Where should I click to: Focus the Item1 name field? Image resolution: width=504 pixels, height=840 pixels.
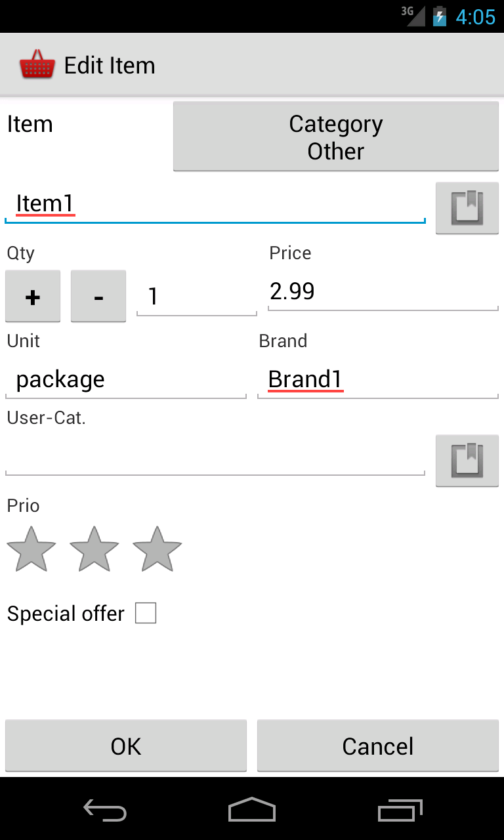coord(215,204)
